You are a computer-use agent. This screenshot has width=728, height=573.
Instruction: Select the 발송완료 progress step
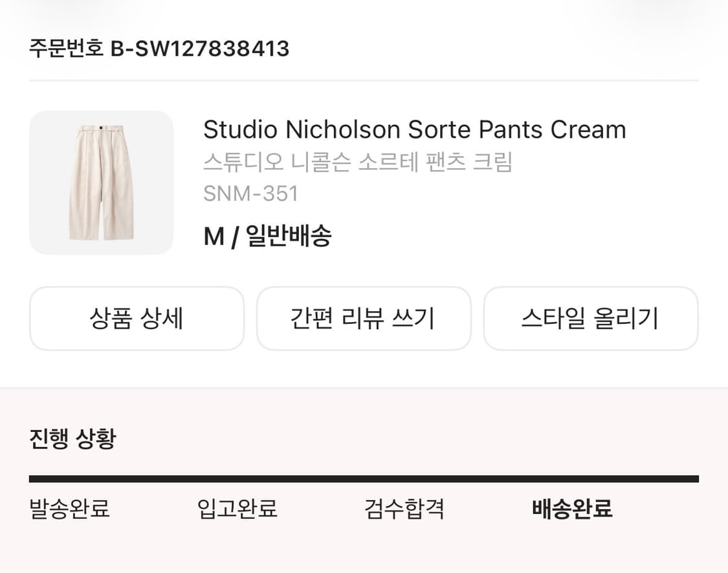point(70,509)
